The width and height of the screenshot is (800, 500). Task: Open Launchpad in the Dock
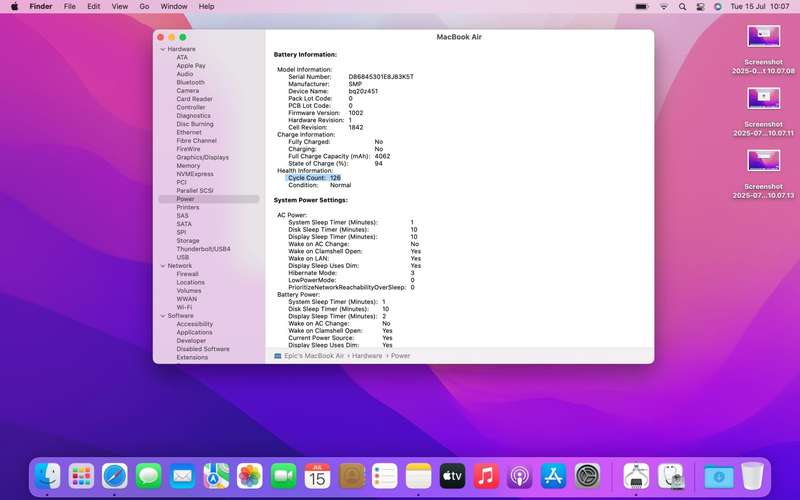click(x=81, y=477)
